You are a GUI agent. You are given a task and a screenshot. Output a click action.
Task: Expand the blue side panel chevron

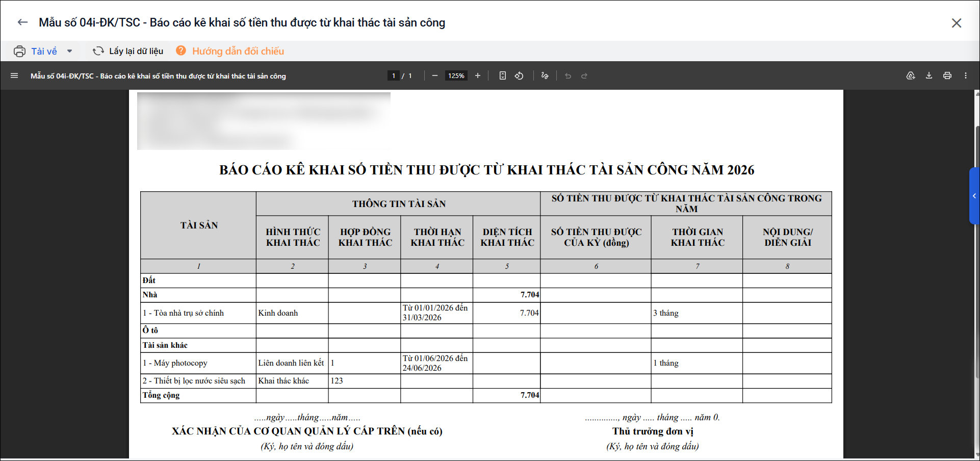[974, 196]
